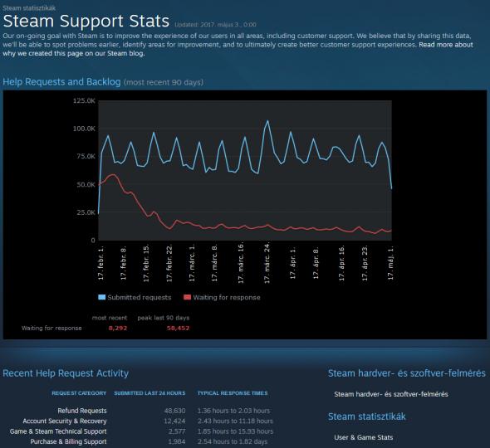
Task: Click the 12,424 submitted value
Action: [174, 421]
